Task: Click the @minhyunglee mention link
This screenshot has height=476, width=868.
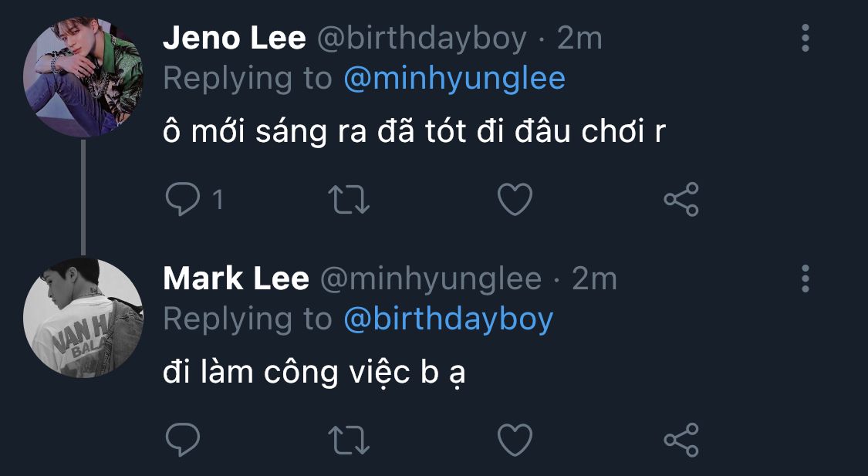Action: pyautogui.click(x=454, y=79)
